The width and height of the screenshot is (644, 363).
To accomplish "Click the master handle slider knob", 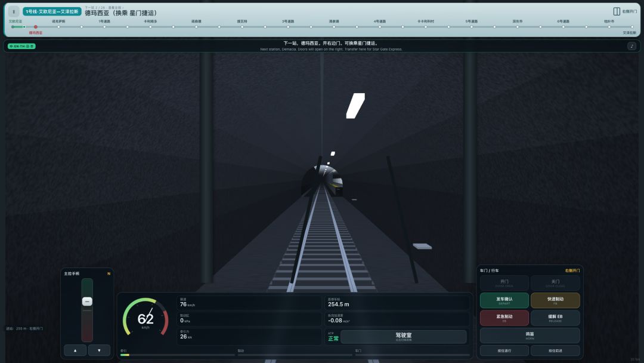I will pyautogui.click(x=87, y=302).
